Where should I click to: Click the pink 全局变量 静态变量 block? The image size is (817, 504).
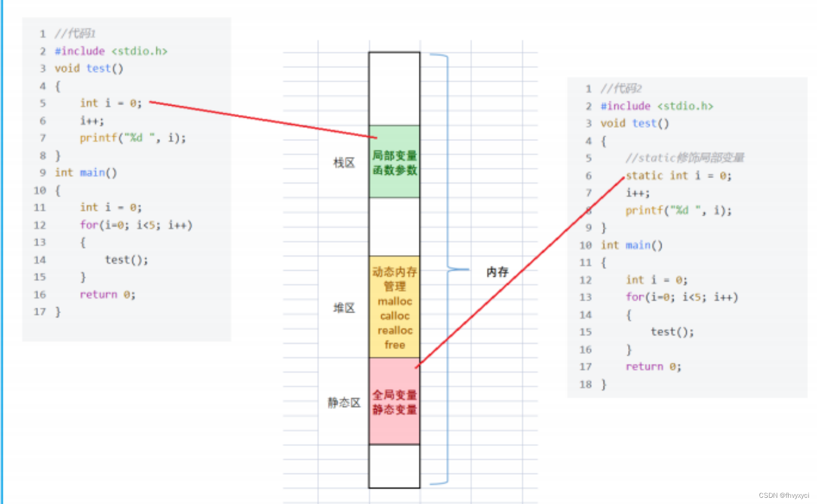click(x=394, y=401)
